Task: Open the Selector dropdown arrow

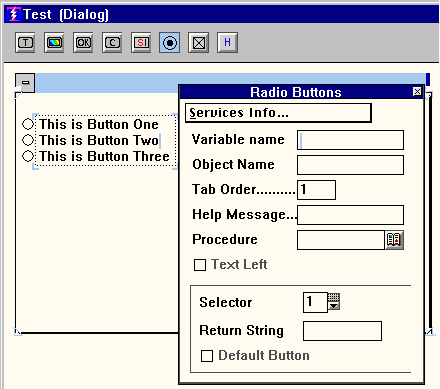Action: [x=334, y=305]
